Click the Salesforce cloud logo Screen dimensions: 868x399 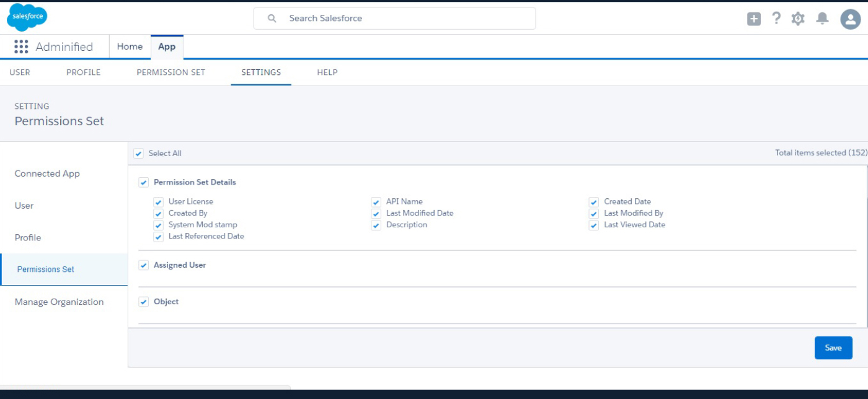click(27, 17)
